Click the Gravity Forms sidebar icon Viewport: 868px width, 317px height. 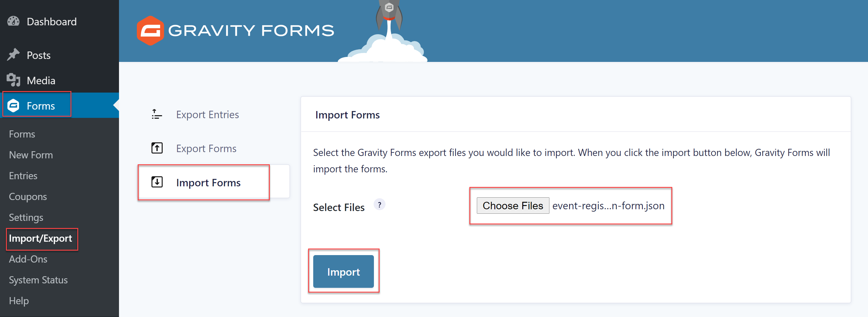click(13, 105)
